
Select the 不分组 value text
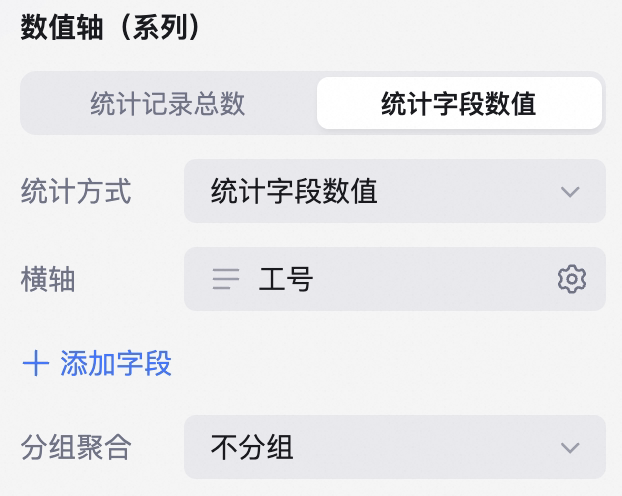click(252, 447)
